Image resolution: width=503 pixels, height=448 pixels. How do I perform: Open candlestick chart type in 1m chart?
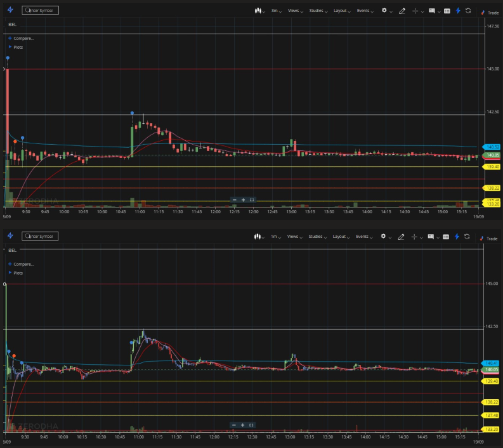click(258, 237)
